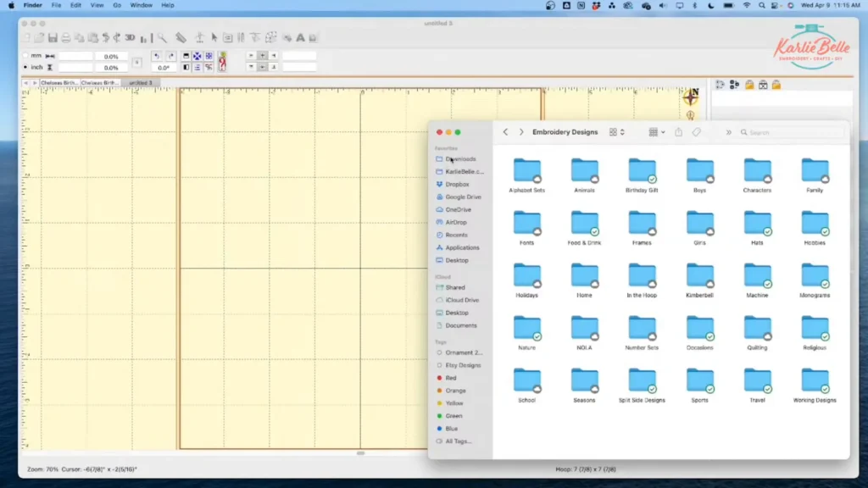
Task: Click the Save disk icon in toolbar
Action: (x=53, y=38)
